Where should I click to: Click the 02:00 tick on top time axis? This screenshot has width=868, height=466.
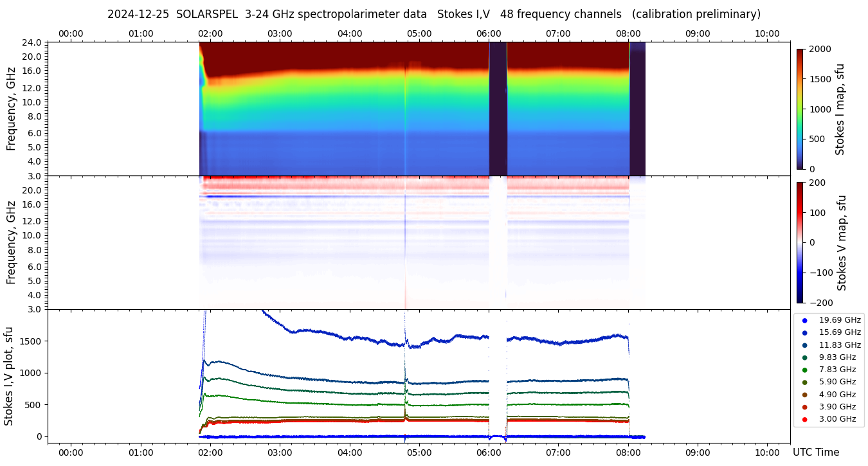(210, 33)
